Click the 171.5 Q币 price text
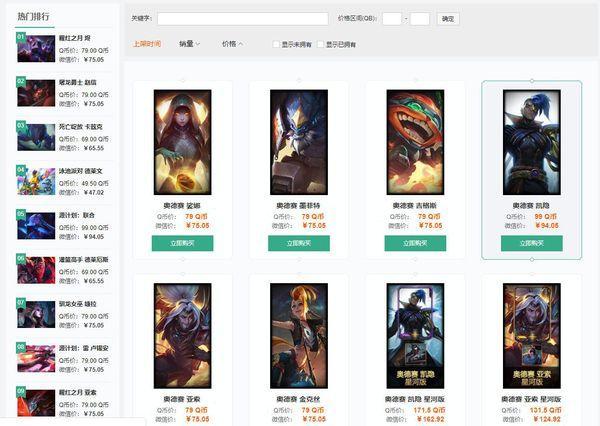The width and height of the screenshot is (600, 426). point(429,410)
